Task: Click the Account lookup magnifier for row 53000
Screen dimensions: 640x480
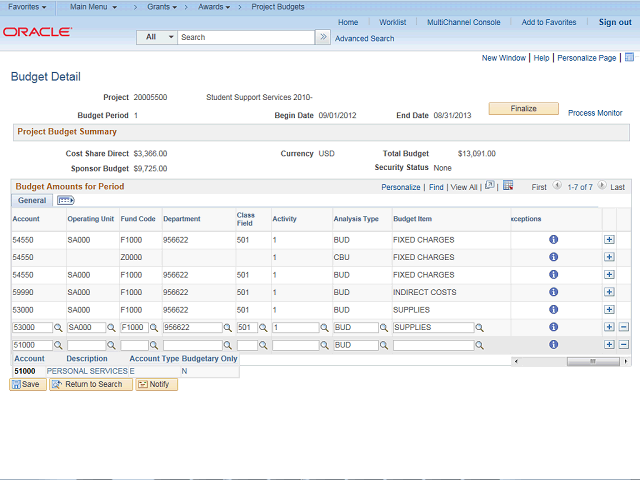Action: pyautogui.click(x=58, y=328)
